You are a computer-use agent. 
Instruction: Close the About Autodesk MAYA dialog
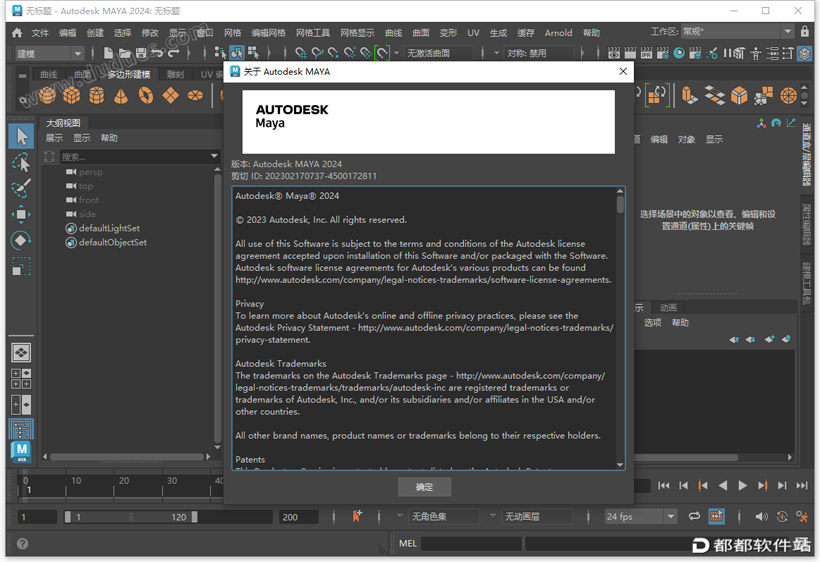pos(623,71)
